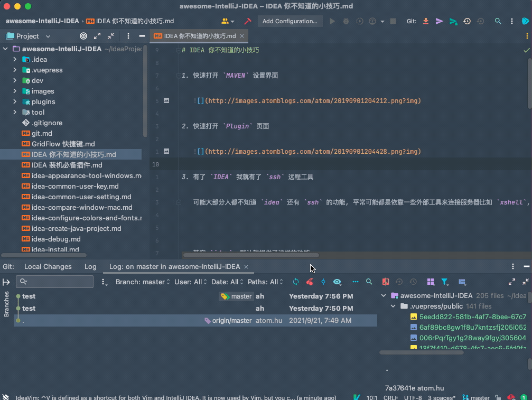The image size is (532, 400).
Task: Click the Code With Me users icon
Action: coord(227,21)
